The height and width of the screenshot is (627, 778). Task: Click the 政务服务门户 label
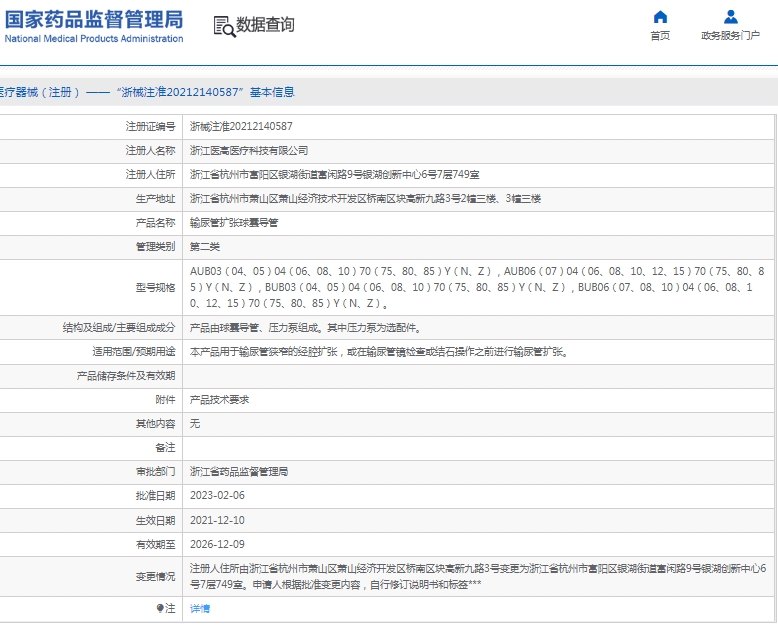730,36
